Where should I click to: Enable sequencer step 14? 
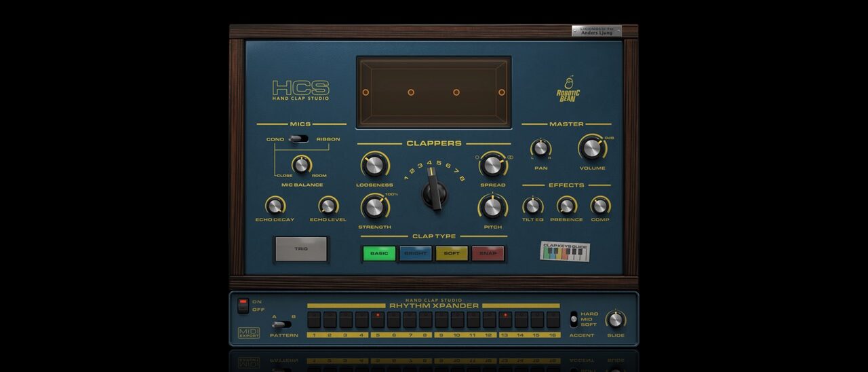(x=521, y=320)
